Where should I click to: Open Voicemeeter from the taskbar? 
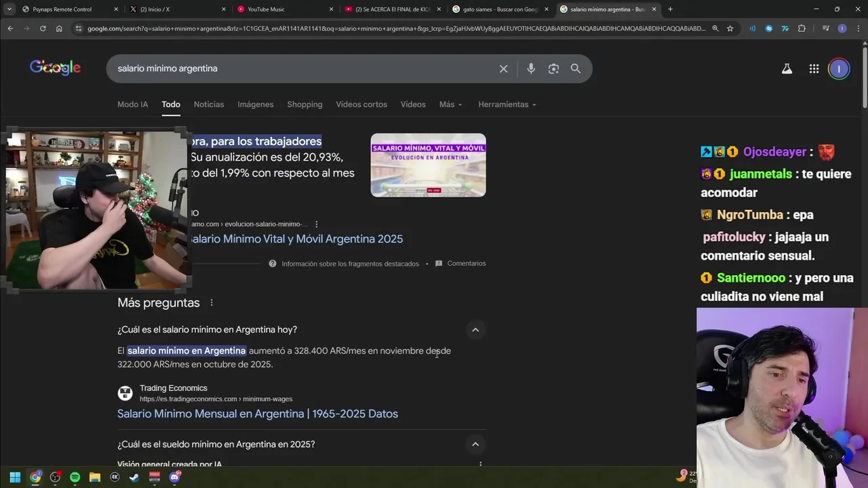click(155, 477)
